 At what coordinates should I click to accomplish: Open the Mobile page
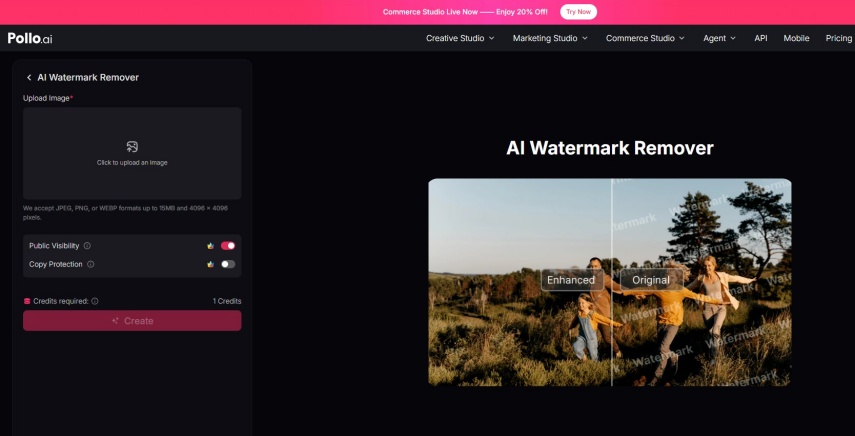[796, 38]
